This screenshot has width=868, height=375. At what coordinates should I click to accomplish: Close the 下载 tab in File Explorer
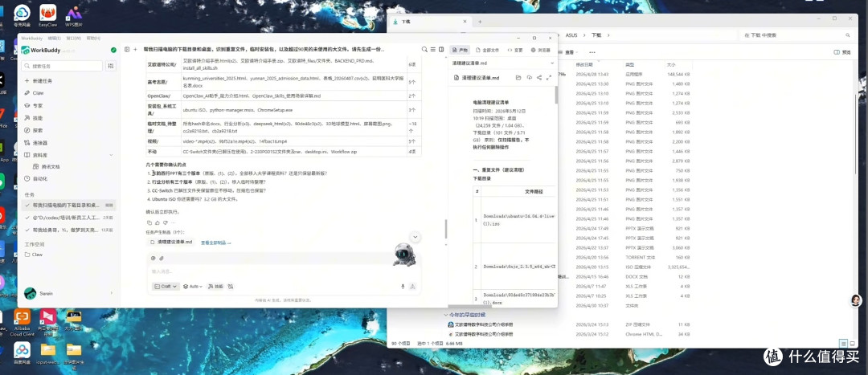click(x=465, y=22)
